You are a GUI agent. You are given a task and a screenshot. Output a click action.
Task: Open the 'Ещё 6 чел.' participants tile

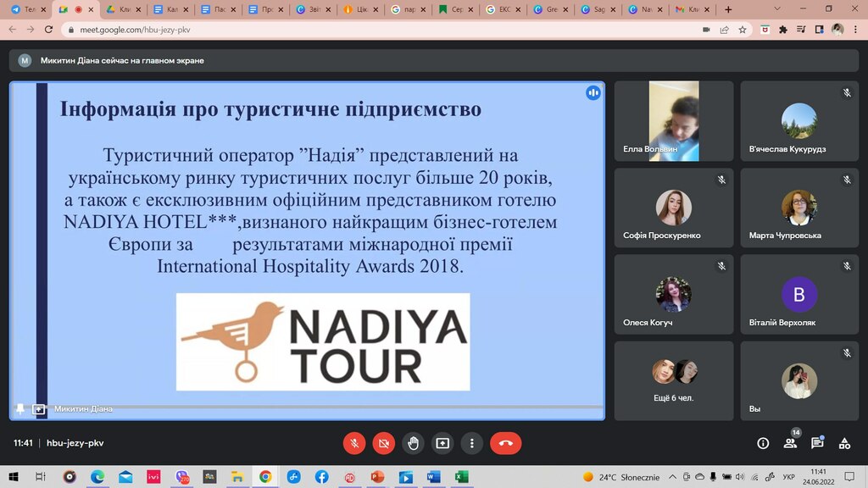click(x=674, y=380)
